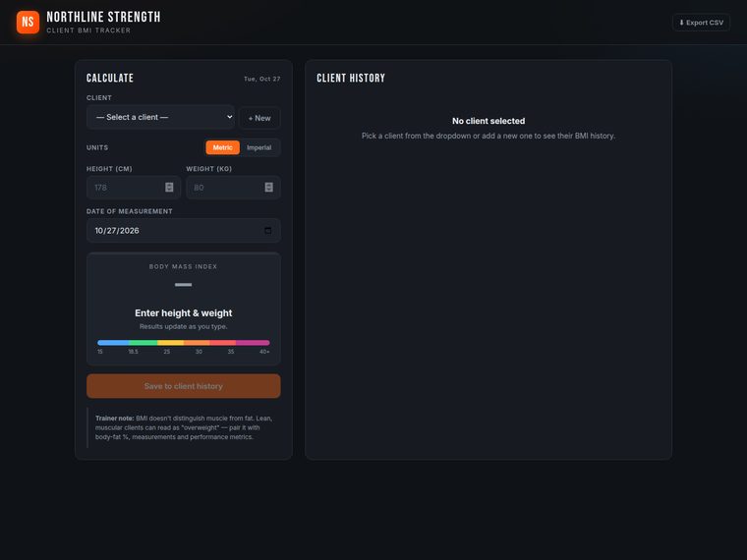Screen dimensions: 747x560
Task: Click the Tue, Oct 27 date label
Action: (262, 79)
